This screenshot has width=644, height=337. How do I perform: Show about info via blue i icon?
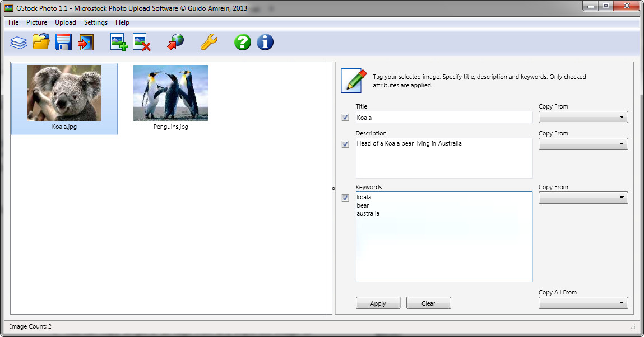[265, 42]
